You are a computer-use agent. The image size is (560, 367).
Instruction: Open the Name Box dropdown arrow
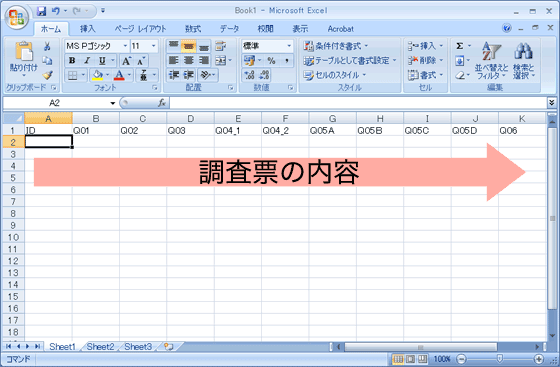[x=112, y=103]
